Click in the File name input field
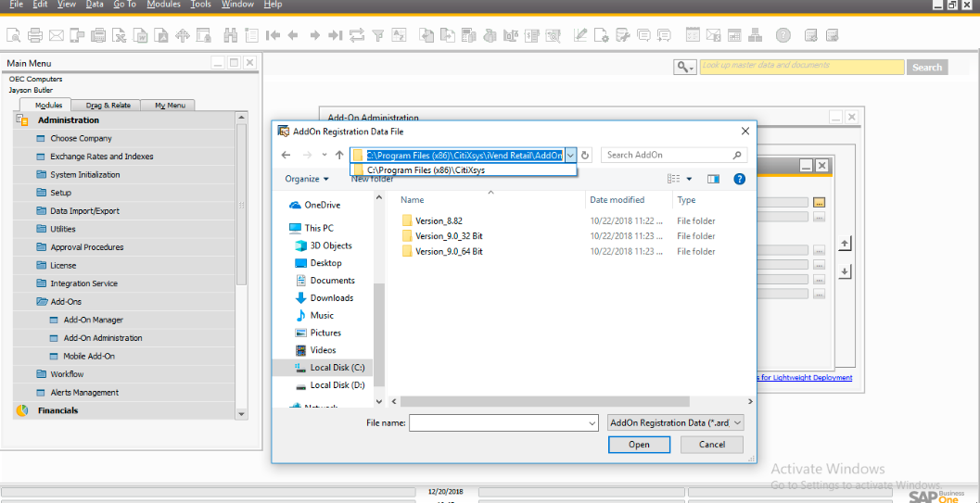Image resolution: width=980 pixels, height=503 pixels. (x=498, y=423)
